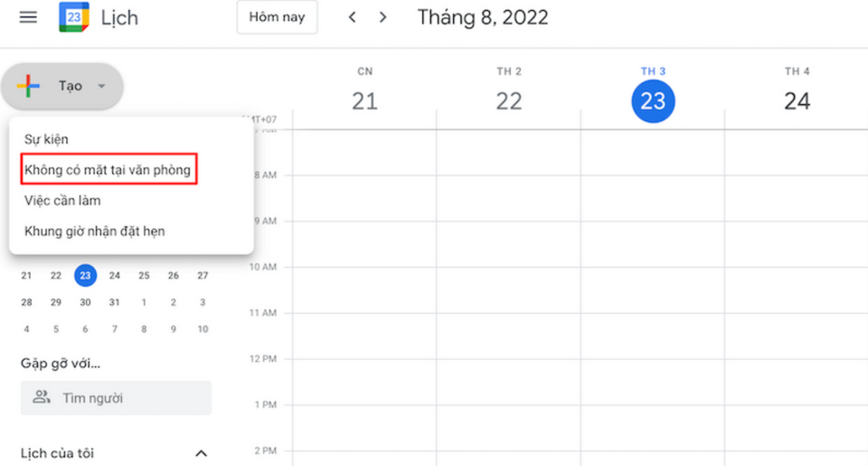Image resolution: width=868 pixels, height=466 pixels.
Task: Select date 24 in mini calendar
Action: click(x=115, y=275)
